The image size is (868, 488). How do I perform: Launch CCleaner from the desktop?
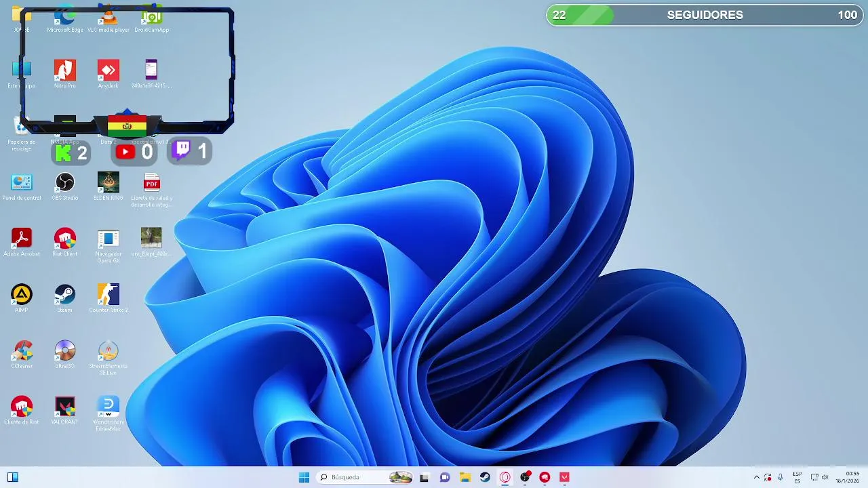point(22,354)
